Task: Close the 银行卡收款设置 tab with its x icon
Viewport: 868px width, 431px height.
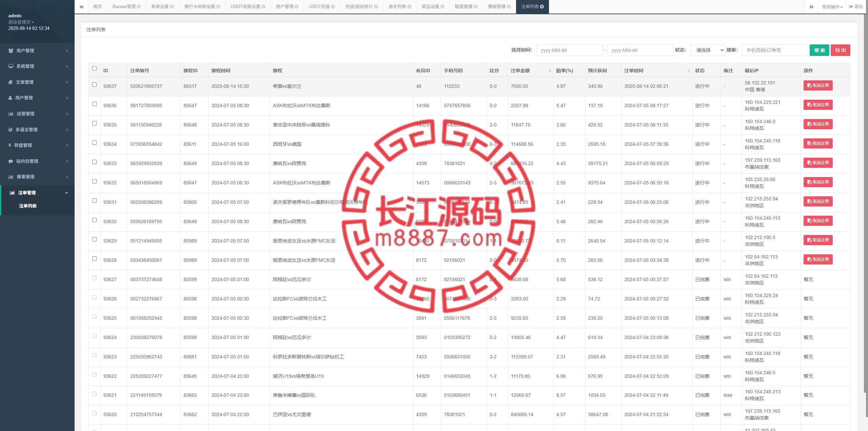Action: coord(218,7)
